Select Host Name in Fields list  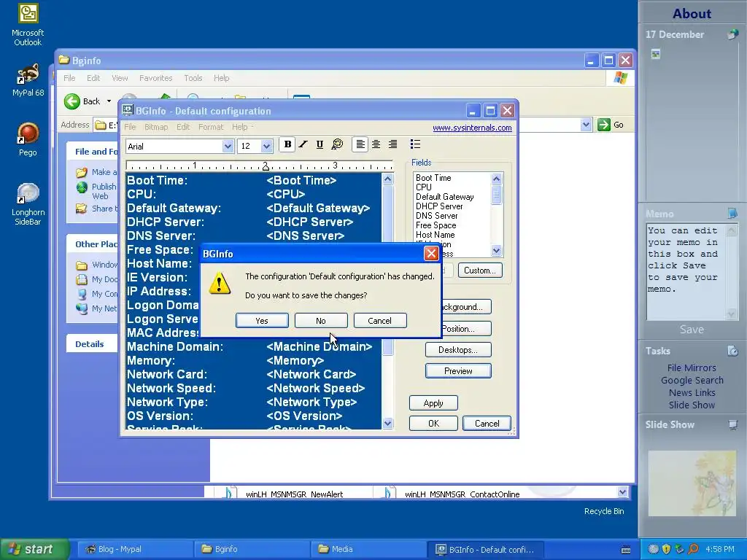[435, 235]
